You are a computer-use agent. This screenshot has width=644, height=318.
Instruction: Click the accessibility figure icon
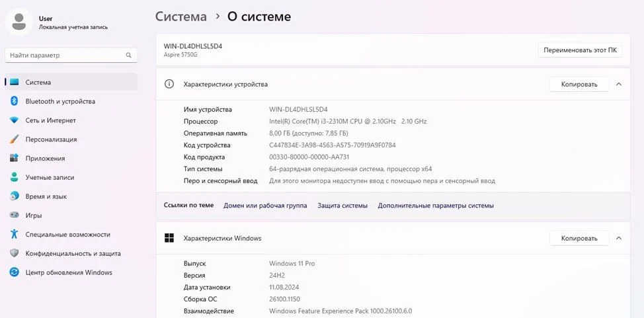click(x=15, y=234)
